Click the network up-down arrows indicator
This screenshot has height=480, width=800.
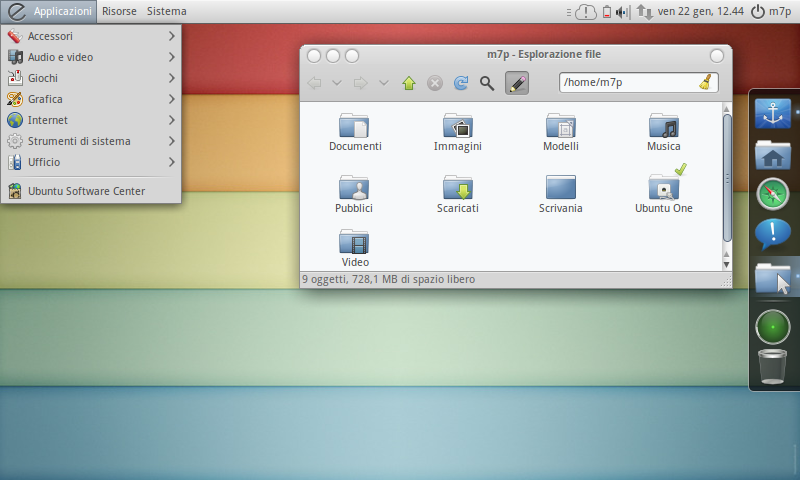tap(645, 11)
